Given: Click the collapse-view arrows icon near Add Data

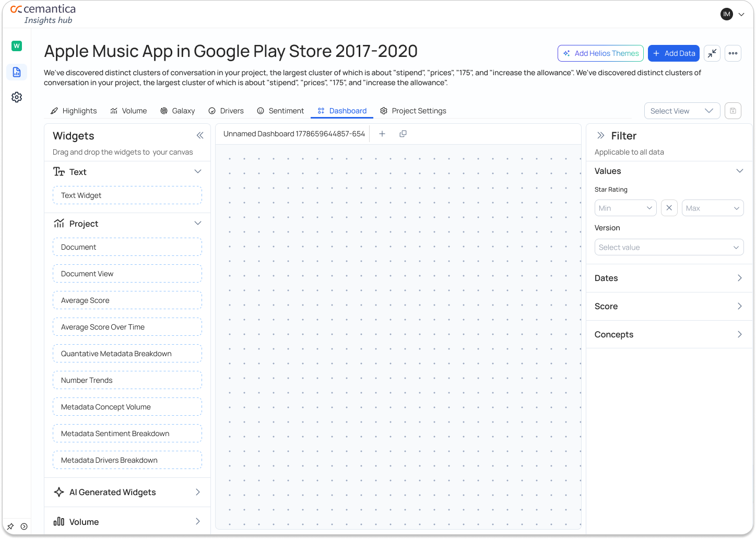Looking at the screenshot, I should 712,53.
